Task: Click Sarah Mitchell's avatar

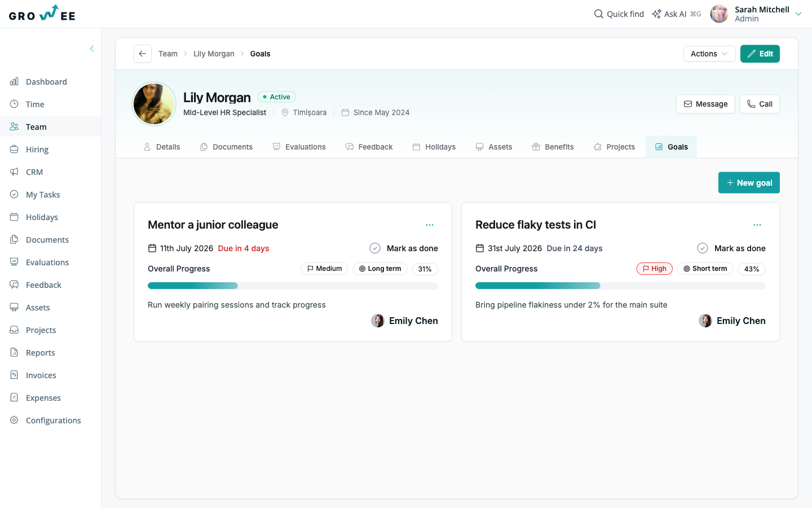Action: pyautogui.click(x=719, y=14)
